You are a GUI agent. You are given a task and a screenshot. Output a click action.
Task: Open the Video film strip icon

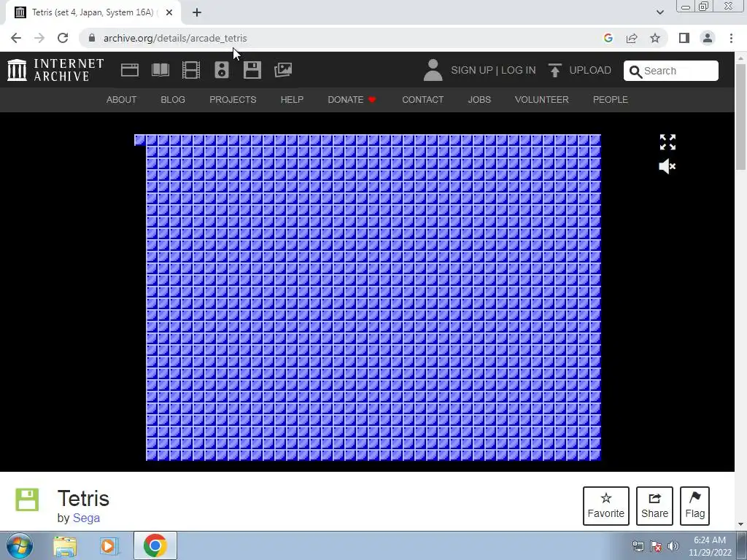[191, 70]
